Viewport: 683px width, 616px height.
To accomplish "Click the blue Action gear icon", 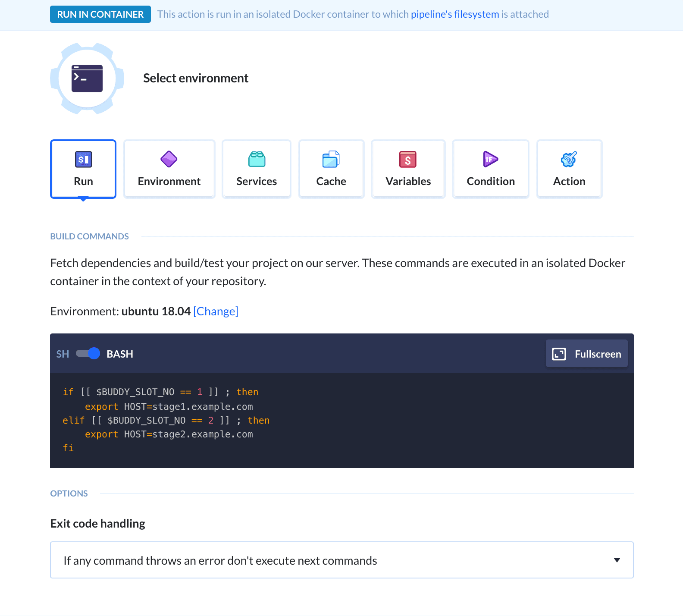I will tap(569, 159).
